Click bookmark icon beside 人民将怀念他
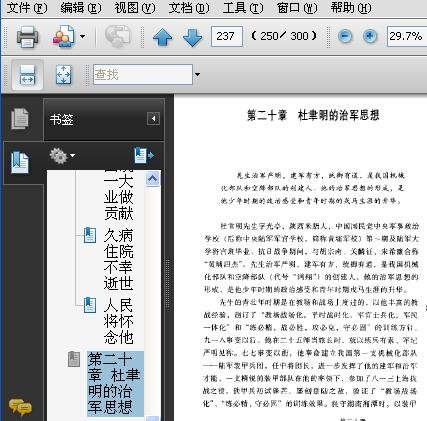427x421 pixels. pyautogui.click(x=90, y=305)
